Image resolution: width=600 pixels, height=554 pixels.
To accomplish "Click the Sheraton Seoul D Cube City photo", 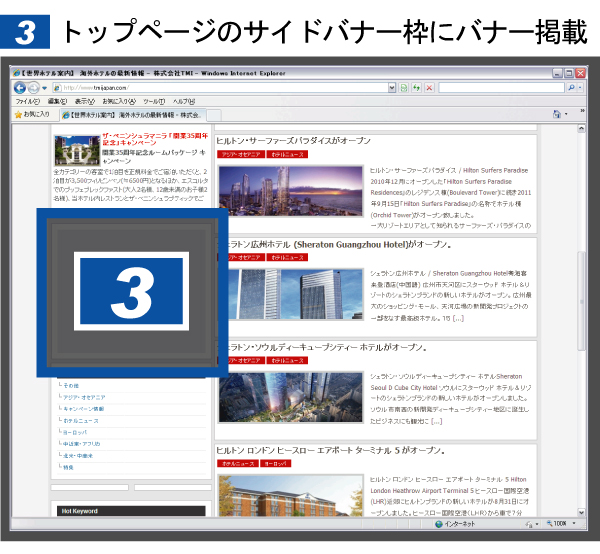I will pos(290,397).
